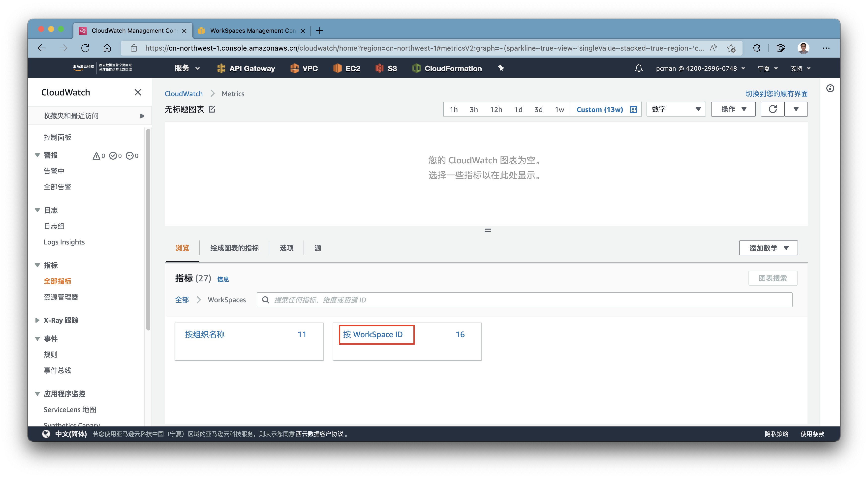Switch to the 源 tab
Viewport: 868px width, 478px height.
(x=318, y=248)
